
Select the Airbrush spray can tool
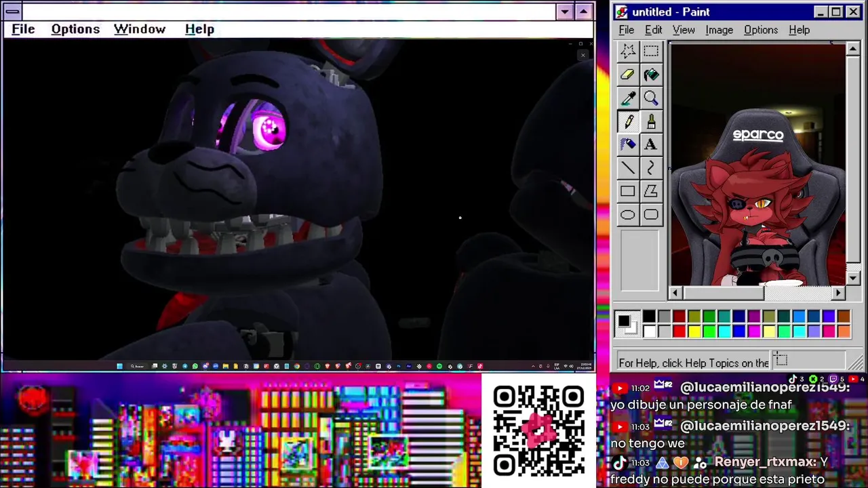628,145
